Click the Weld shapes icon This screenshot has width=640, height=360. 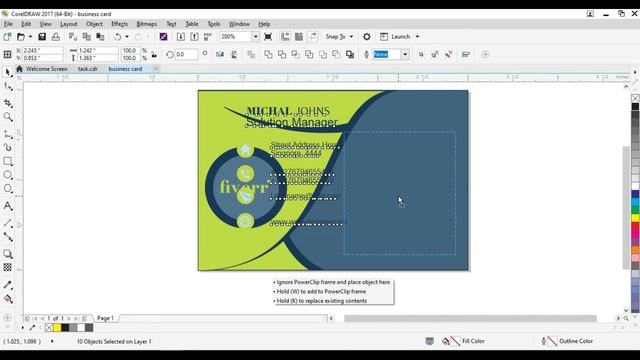tap(268, 54)
